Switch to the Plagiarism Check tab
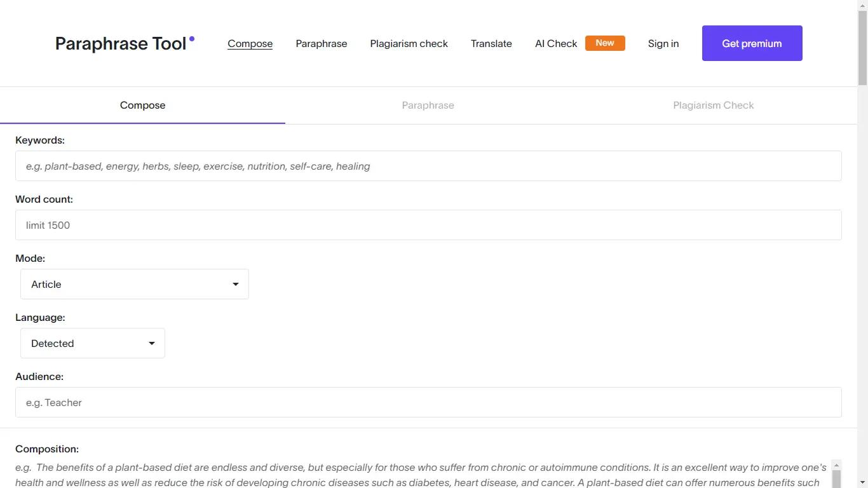This screenshot has width=868, height=488. click(714, 105)
